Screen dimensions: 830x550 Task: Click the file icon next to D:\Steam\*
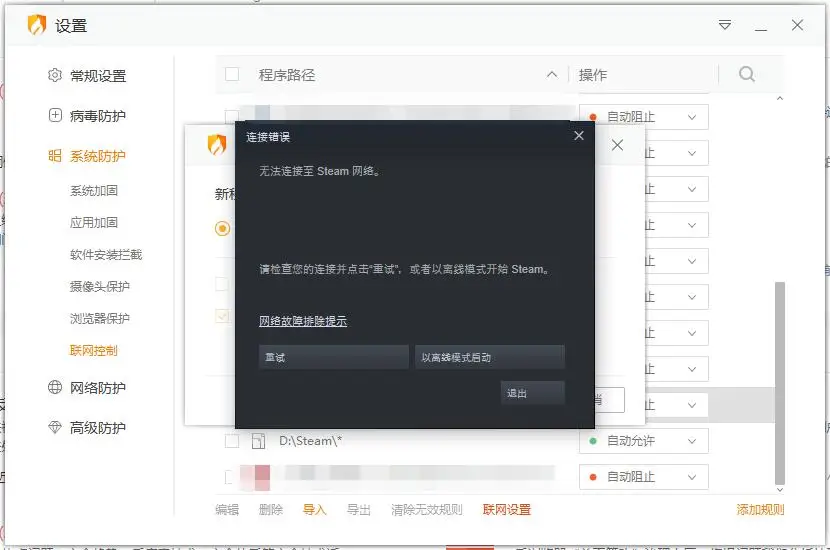(x=258, y=441)
